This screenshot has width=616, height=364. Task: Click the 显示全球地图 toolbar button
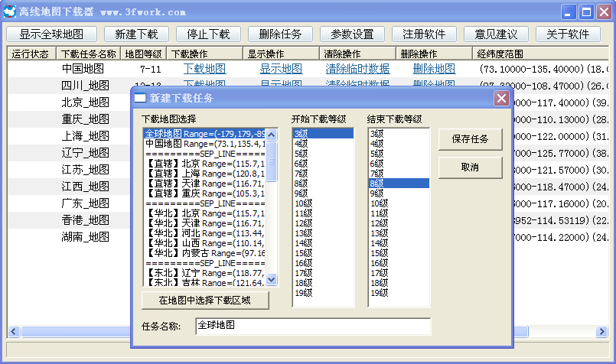[x=52, y=34]
